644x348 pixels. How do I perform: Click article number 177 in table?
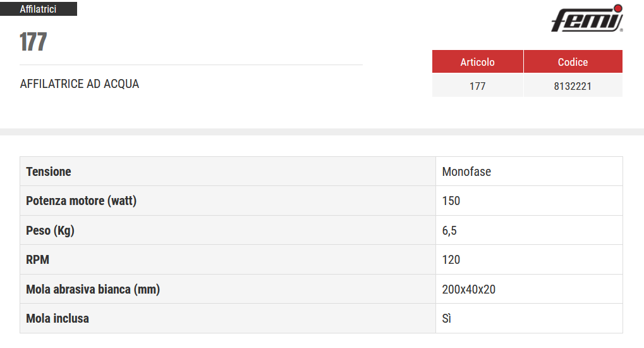click(477, 86)
